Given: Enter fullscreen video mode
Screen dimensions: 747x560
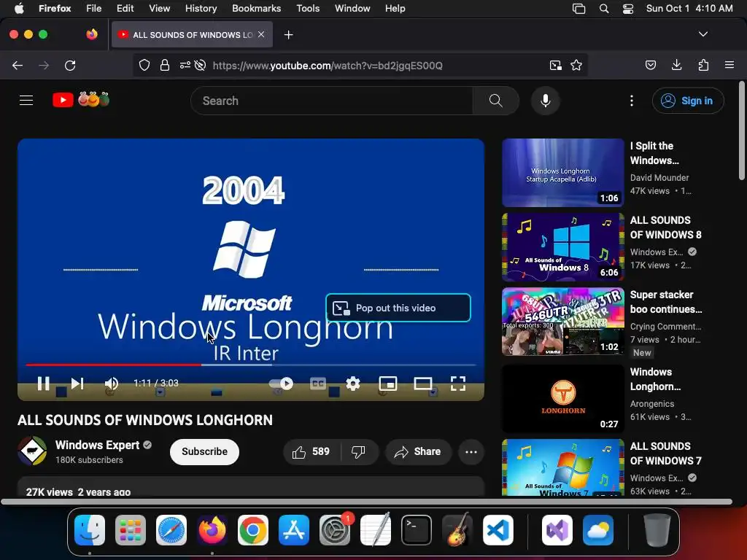Looking at the screenshot, I should pos(458,384).
